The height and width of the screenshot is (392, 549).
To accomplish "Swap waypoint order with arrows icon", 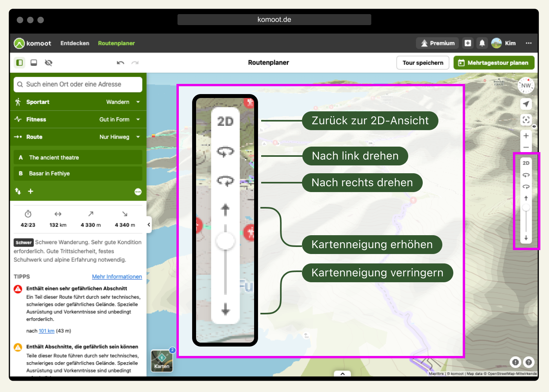I will (x=18, y=191).
